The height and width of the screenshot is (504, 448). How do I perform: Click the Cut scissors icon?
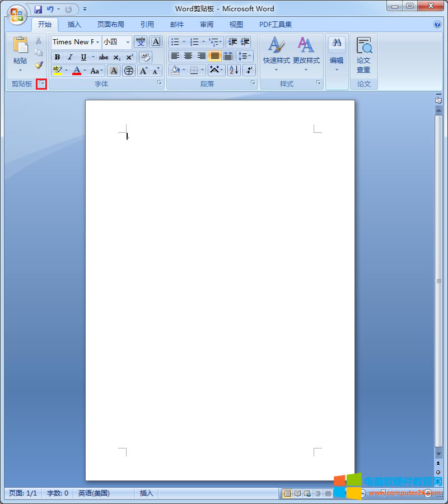coord(39,41)
